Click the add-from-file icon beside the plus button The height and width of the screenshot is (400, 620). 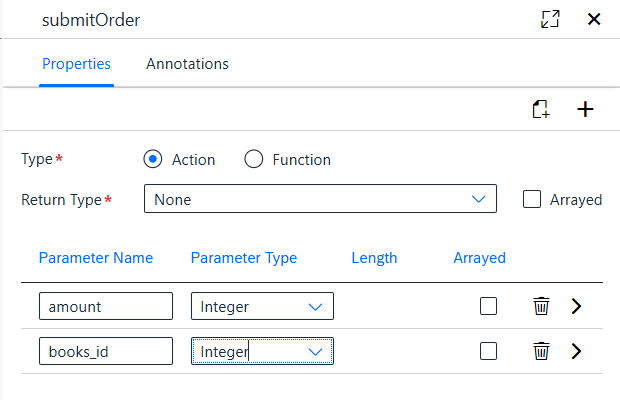[x=541, y=109]
